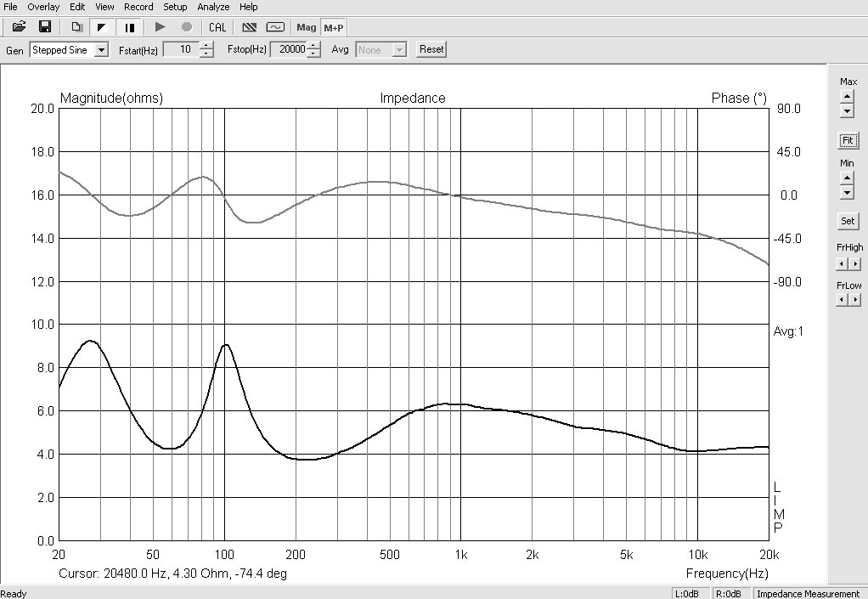The width and height of the screenshot is (868, 599).
Task: Increase the Fstop(Hz) value with up arrow
Action: point(314,46)
